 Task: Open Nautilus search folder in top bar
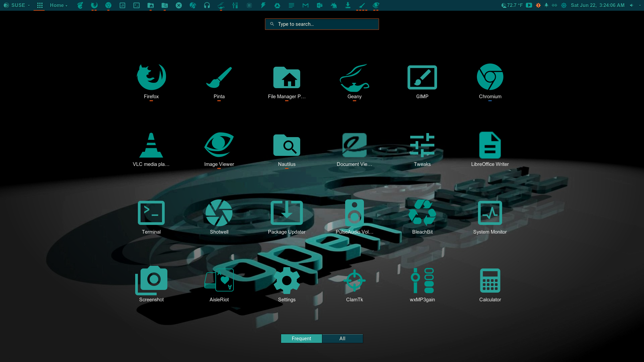(x=165, y=5)
